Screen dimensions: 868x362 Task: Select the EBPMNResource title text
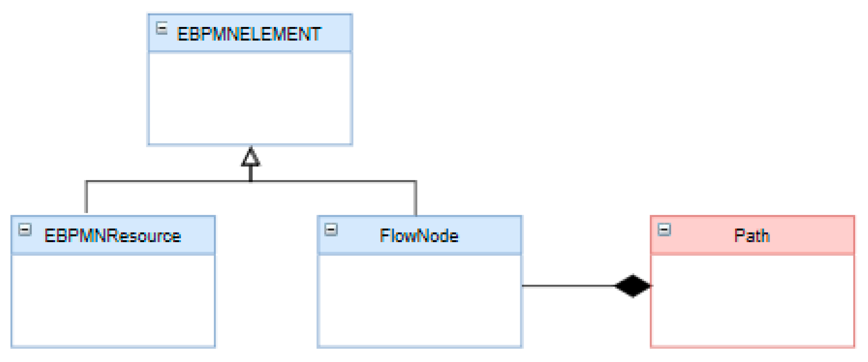(x=113, y=236)
